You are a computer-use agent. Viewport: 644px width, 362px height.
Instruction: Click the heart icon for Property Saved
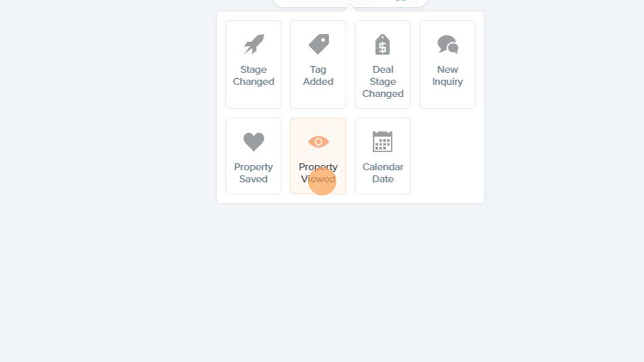(254, 142)
